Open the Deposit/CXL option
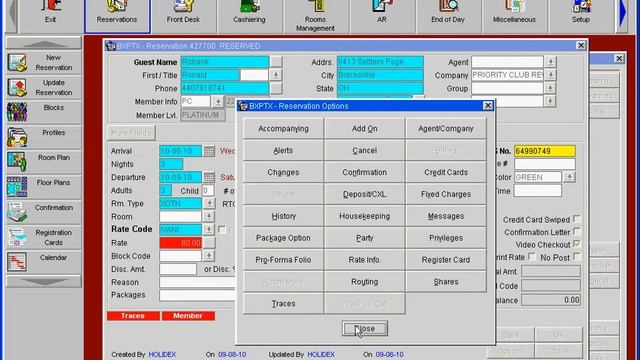 click(x=364, y=194)
